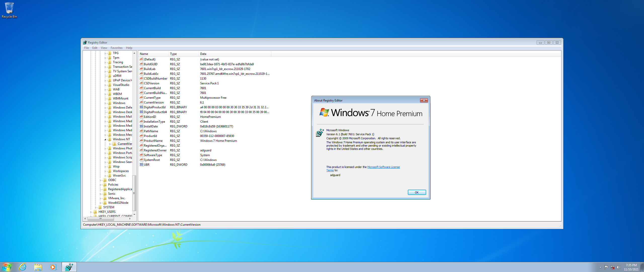Click the Policies folder icon in tree
Screen dimensions: 644x272
pyautogui.click(x=105, y=185)
